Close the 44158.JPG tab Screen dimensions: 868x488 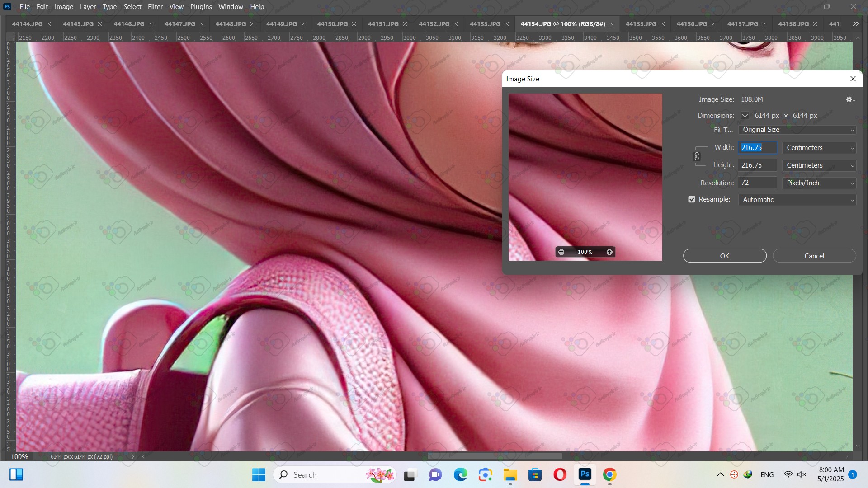[815, 24]
